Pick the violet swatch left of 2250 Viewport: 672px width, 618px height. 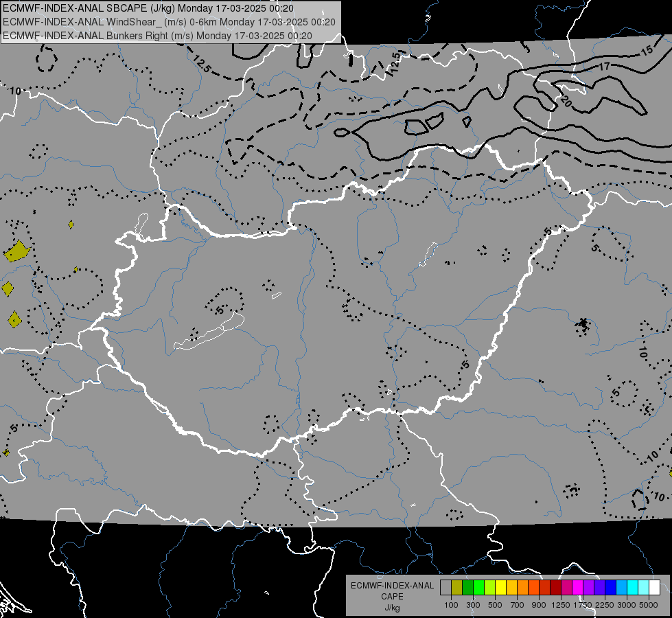click(599, 587)
